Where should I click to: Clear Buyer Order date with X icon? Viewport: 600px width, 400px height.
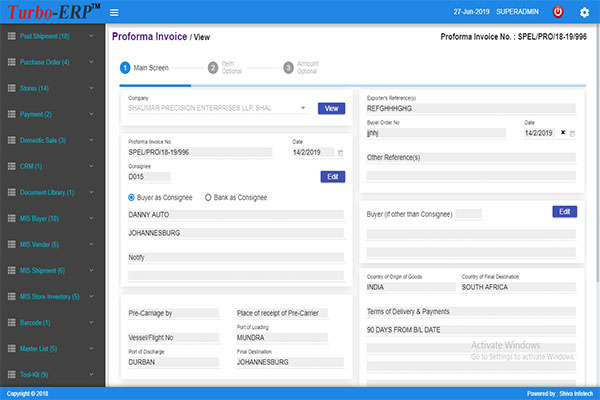[563, 132]
